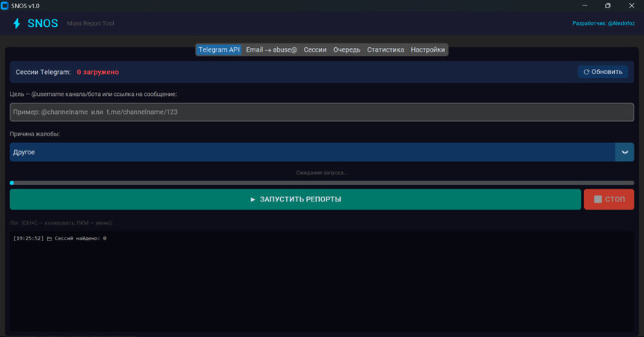Click the dropdown chevron arrow

tap(625, 152)
